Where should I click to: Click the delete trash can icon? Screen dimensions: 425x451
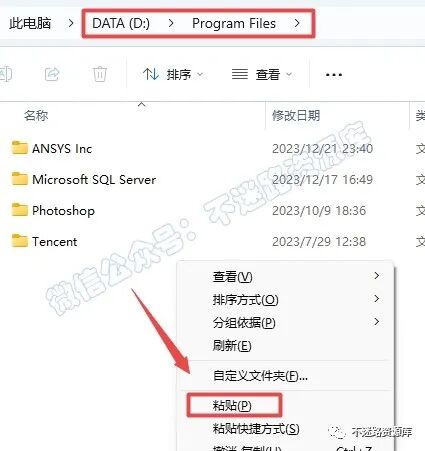coord(100,74)
